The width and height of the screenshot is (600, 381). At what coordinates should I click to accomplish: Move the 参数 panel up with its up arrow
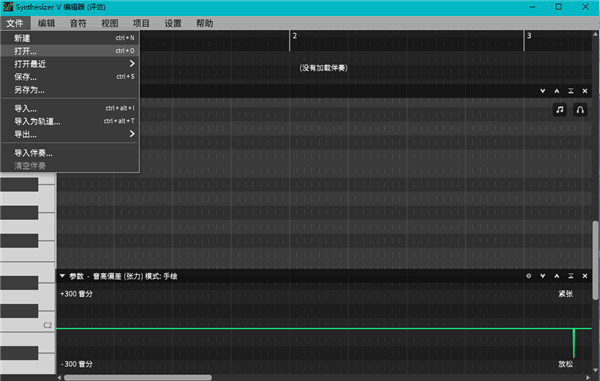[x=557, y=276]
